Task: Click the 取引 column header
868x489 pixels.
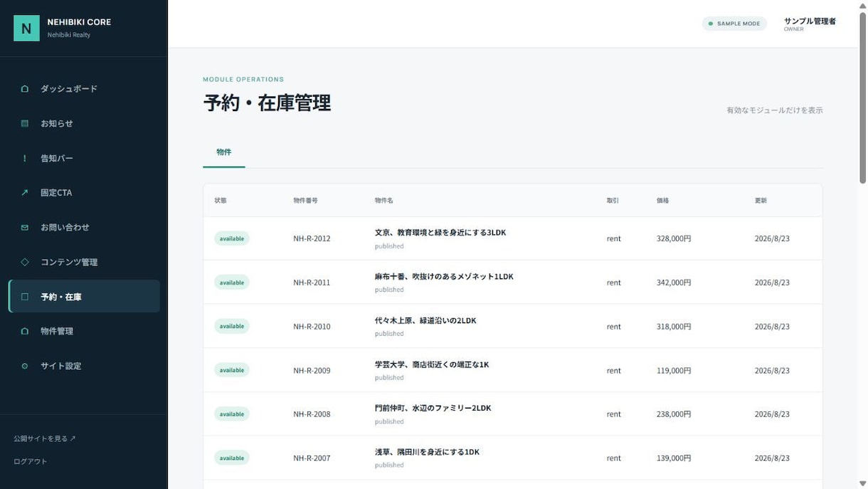Action: [x=613, y=201]
